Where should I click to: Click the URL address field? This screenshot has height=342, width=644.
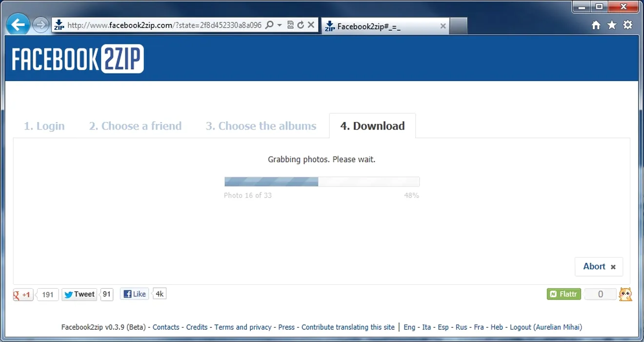[x=164, y=25]
